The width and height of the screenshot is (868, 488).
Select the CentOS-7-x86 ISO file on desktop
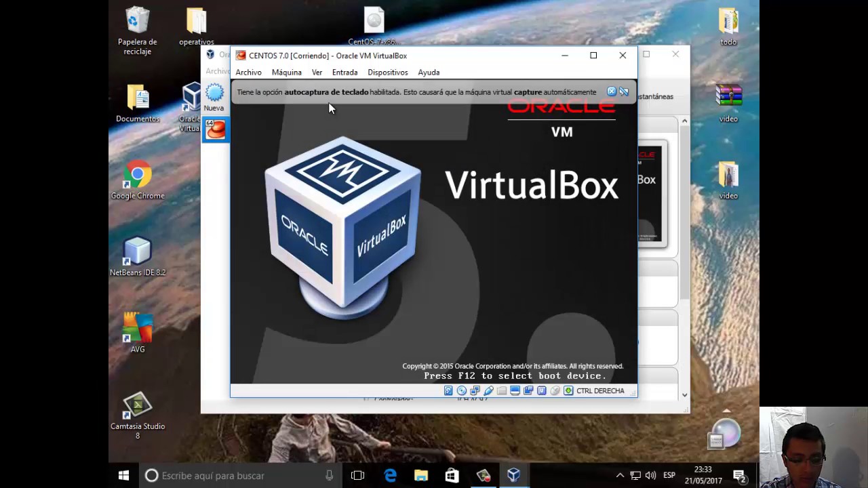[374, 26]
